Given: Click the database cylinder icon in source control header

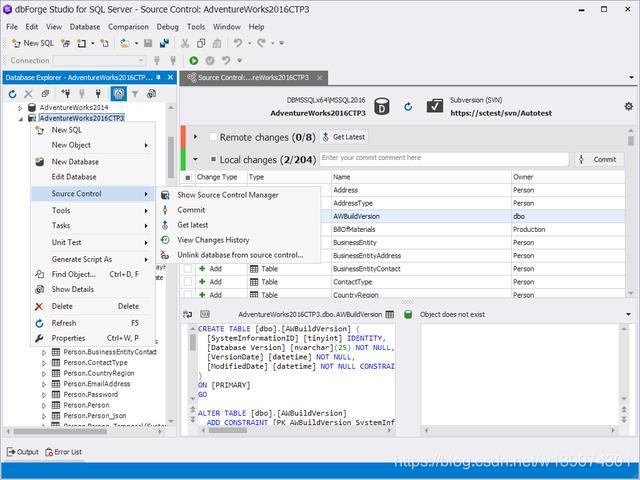Looking at the screenshot, I should (382, 107).
